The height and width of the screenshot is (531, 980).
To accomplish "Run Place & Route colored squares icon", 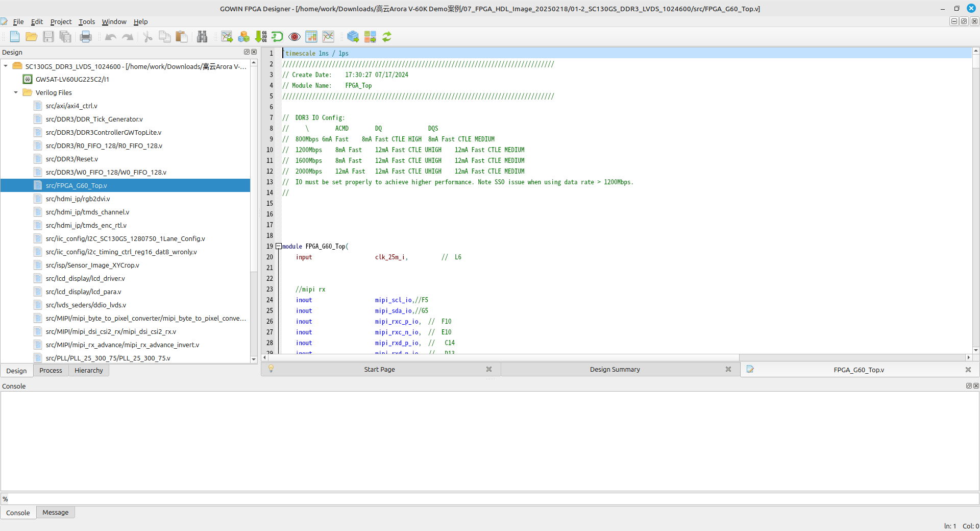I will coord(370,37).
